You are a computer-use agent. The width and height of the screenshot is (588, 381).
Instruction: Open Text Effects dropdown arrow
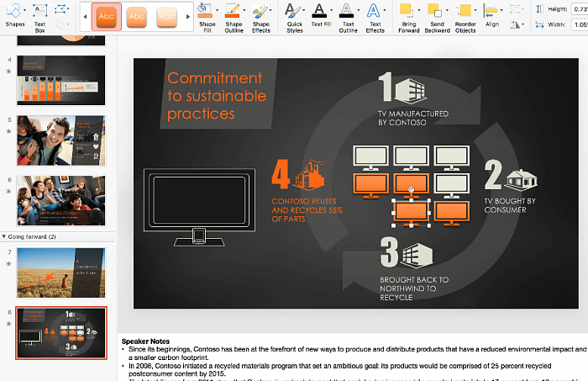[x=385, y=10]
